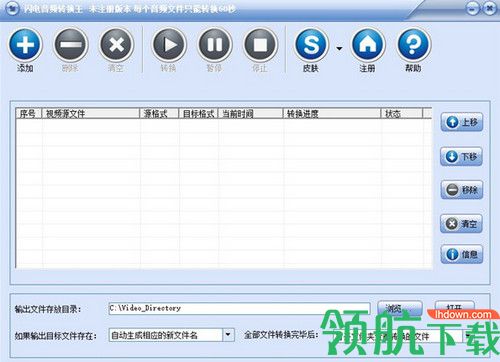The width and height of the screenshot is (500, 362).
Task: Open the skin dropdown arrow beside 皮肤
Action: point(339,49)
